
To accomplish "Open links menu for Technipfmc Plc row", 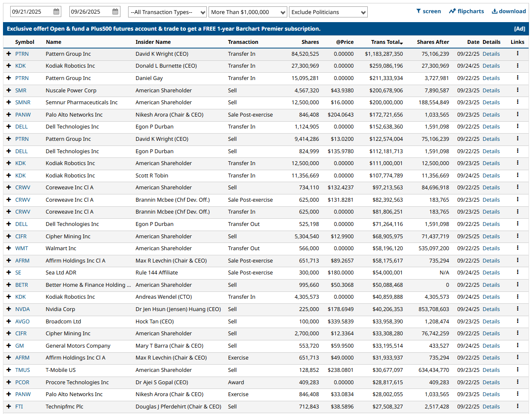I will point(518,406).
